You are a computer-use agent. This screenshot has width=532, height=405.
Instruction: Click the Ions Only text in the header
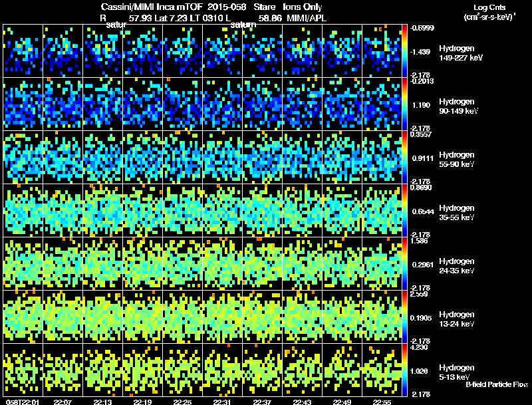pos(303,7)
